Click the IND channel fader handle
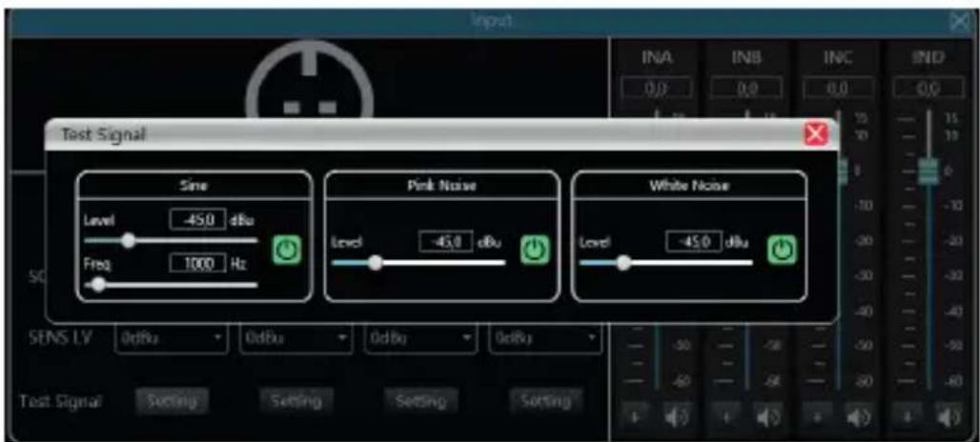This screenshot has width=980, height=442. tap(929, 171)
